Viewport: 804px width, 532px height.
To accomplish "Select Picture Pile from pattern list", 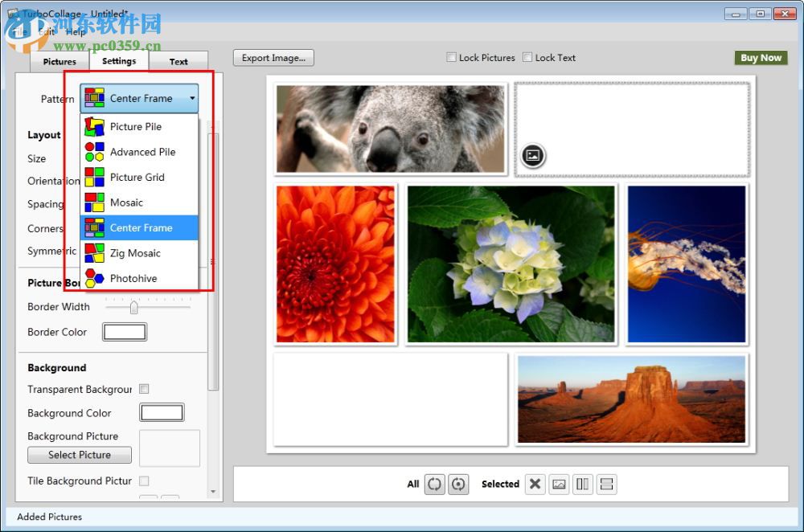I will [x=135, y=126].
